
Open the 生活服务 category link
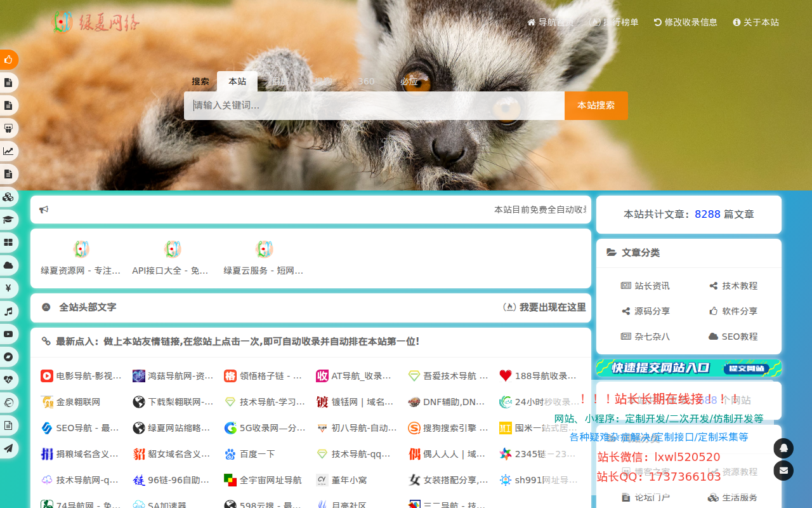(x=733, y=497)
